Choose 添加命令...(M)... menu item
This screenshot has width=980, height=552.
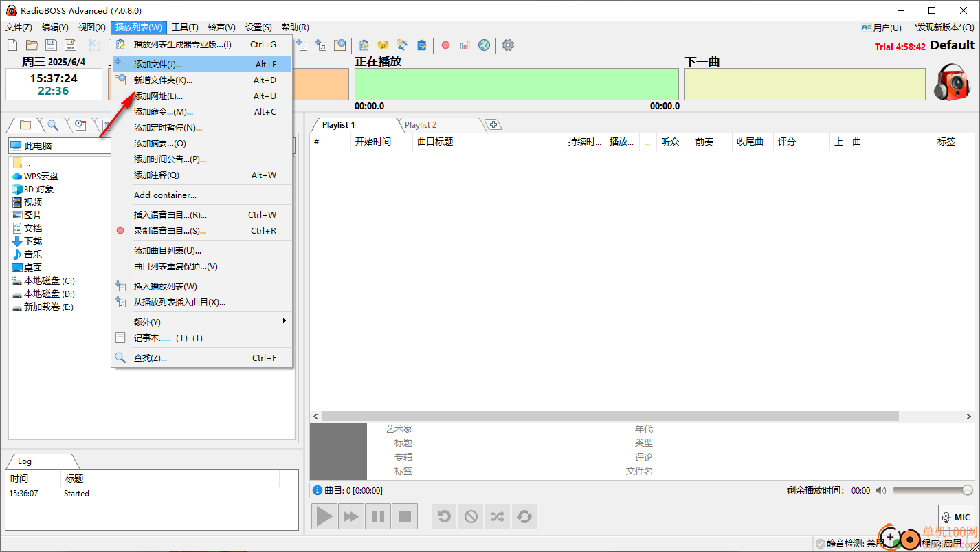203,112
